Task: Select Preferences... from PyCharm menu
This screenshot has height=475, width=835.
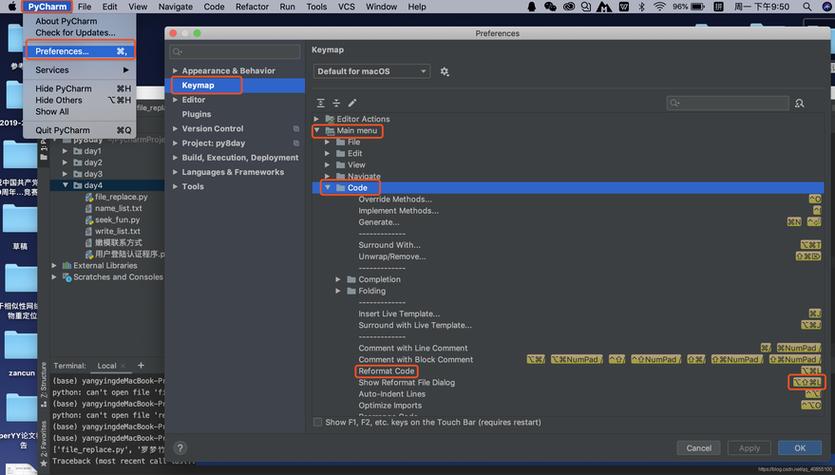Action: click(80, 51)
